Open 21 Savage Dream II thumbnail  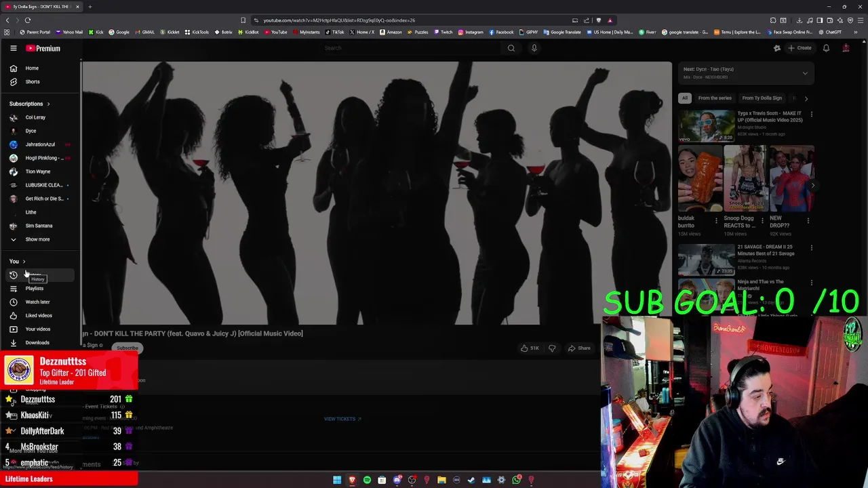[x=706, y=260]
